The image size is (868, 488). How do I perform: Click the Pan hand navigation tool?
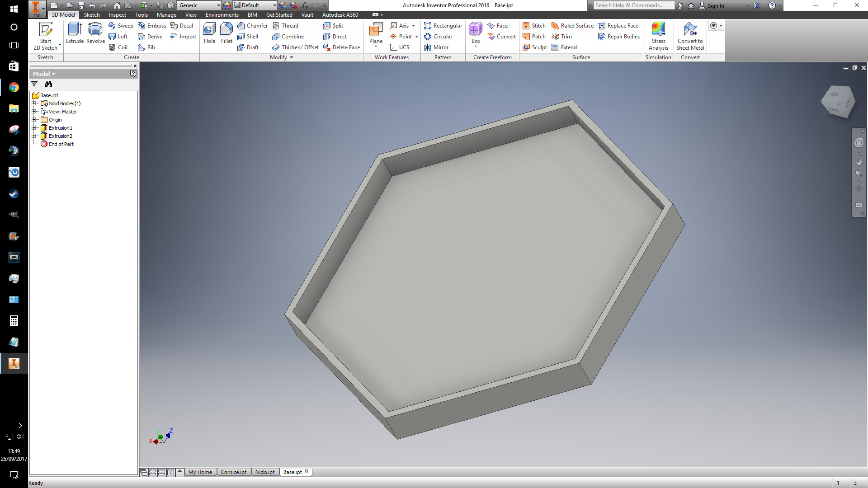(859, 162)
